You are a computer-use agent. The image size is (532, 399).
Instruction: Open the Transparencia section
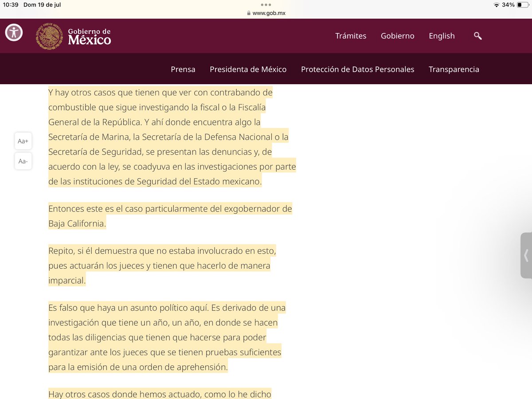454,69
